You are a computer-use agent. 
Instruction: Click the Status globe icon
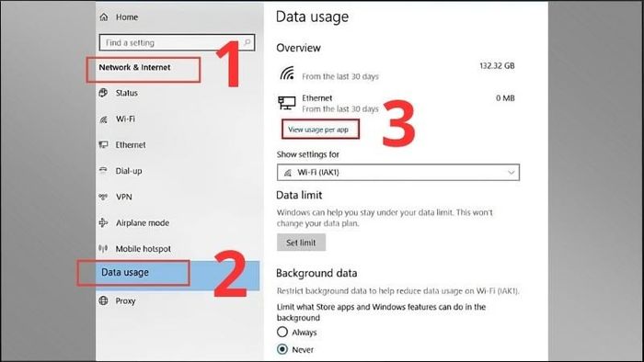(103, 93)
